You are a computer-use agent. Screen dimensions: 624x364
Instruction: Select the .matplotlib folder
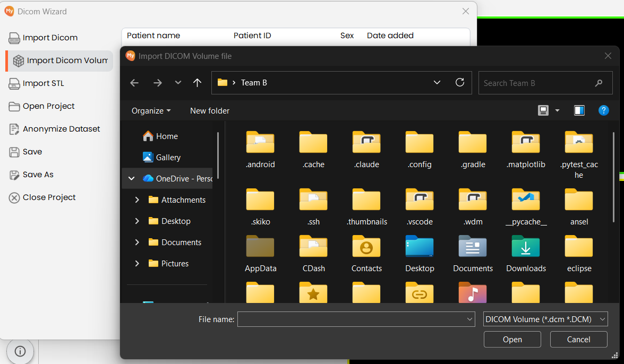click(x=526, y=150)
